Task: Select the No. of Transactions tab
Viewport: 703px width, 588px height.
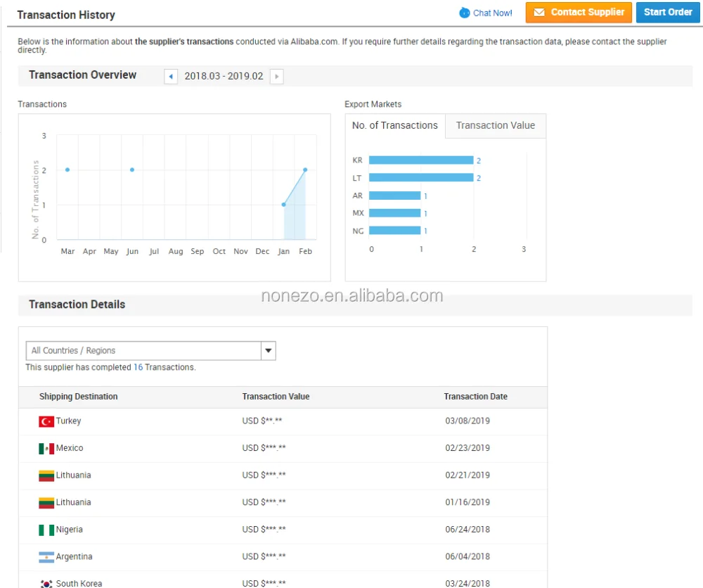Action: tap(394, 126)
